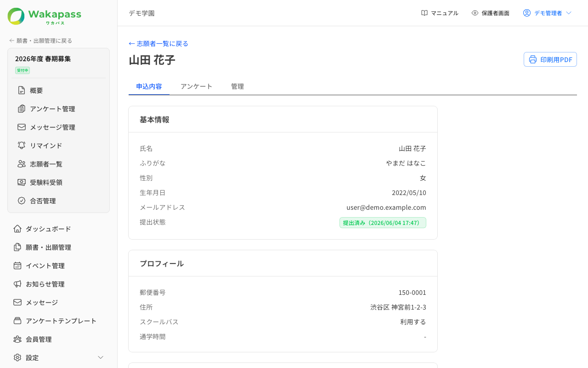588x368 pixels.
Task: Click the プロフィール section heading
Action: point(162,264)
